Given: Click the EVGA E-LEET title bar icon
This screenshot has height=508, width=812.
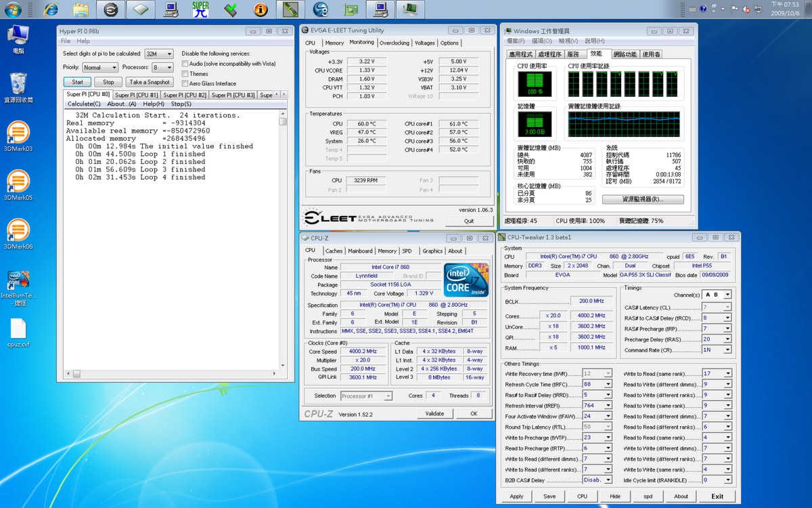Looking at the screenshot, I should pos(305,30).
